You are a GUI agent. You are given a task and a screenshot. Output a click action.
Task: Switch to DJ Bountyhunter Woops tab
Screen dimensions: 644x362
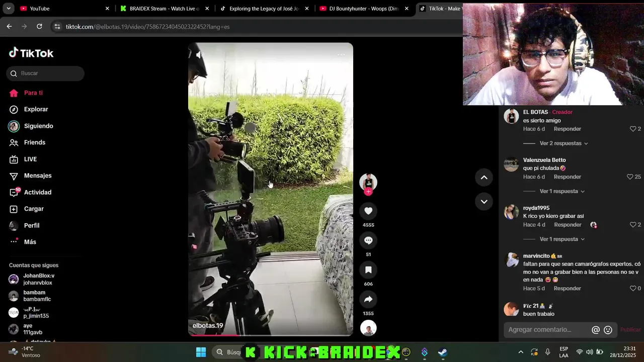[364, 9]
